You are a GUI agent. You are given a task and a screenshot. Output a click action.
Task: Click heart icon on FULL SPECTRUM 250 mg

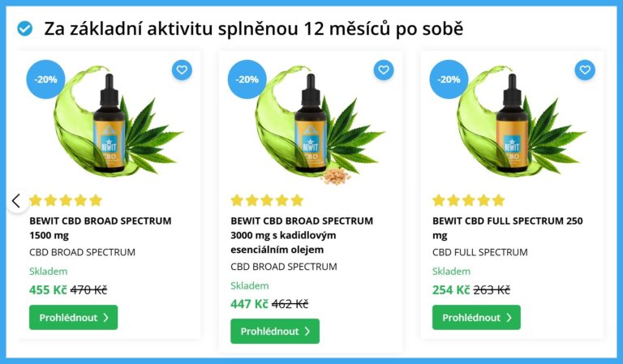pyautogui.click(x=585, y=71)
